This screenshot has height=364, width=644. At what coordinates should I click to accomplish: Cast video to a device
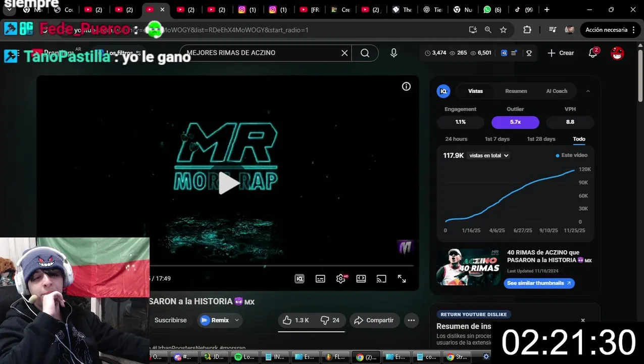(x=381, y=279)
